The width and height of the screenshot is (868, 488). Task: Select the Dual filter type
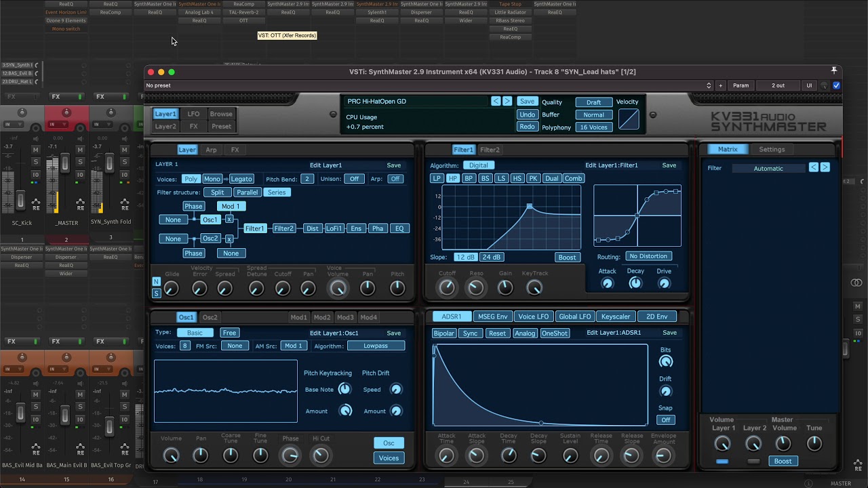click(x=552, y=178)
